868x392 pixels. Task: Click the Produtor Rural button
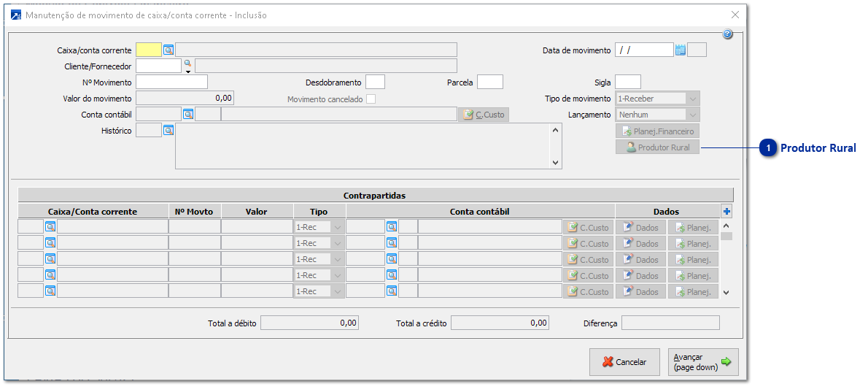point(657,147)
